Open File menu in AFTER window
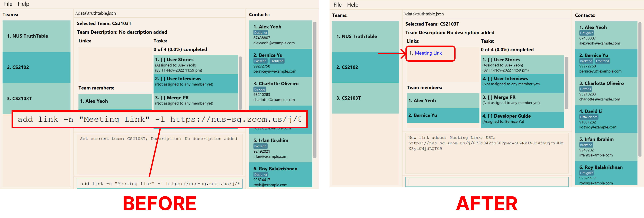This screenshot has height=218, width=644. tap(338, 5)
